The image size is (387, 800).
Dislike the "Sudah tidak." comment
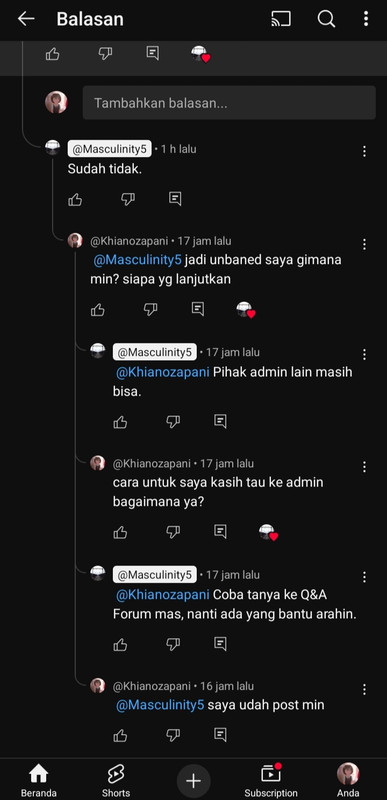pyautogui.click(x=128, y=199)
